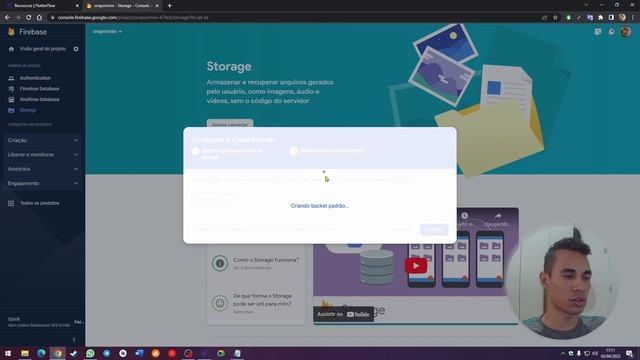The width and height of the screenshot is (640, 360).
Task: Click Assistir no YouTube link
Action: 343,314
